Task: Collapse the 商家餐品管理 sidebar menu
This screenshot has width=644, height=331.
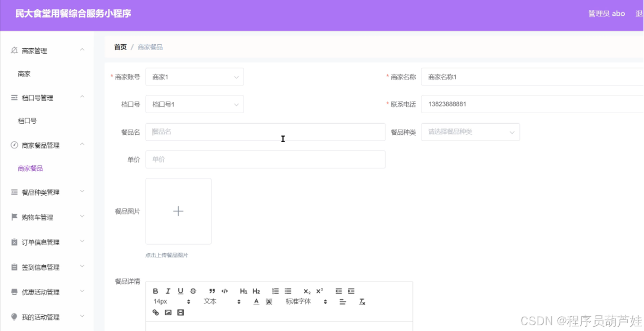Action: 47,145
